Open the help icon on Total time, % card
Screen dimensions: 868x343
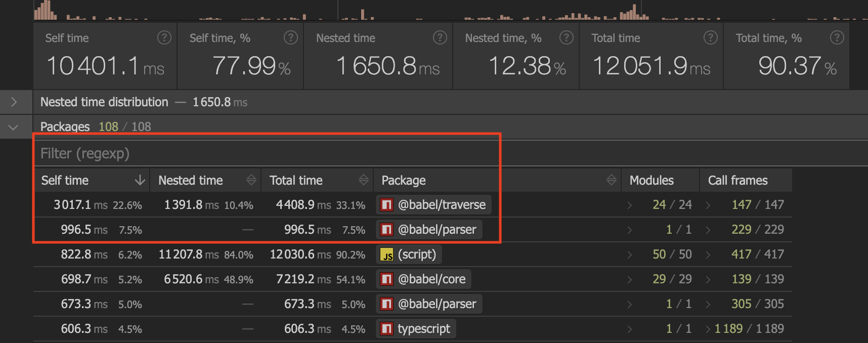[x=837, y=37]
